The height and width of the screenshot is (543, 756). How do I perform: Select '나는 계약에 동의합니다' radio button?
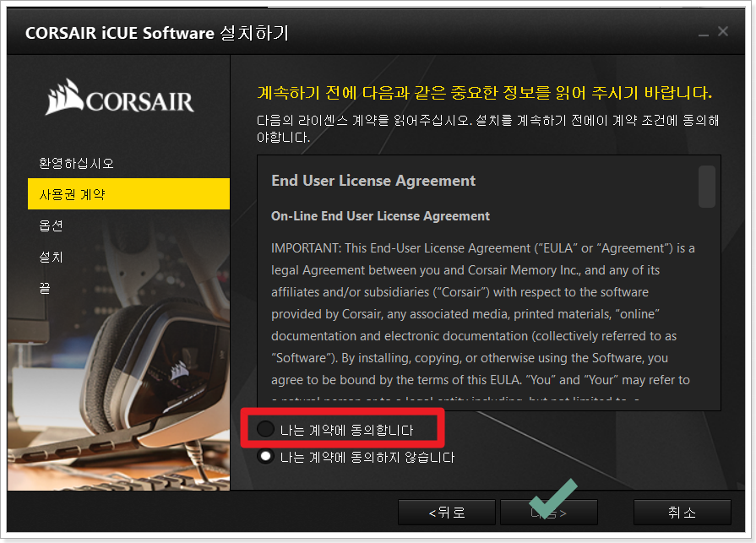pyautogui.click(x=266, y=429)
